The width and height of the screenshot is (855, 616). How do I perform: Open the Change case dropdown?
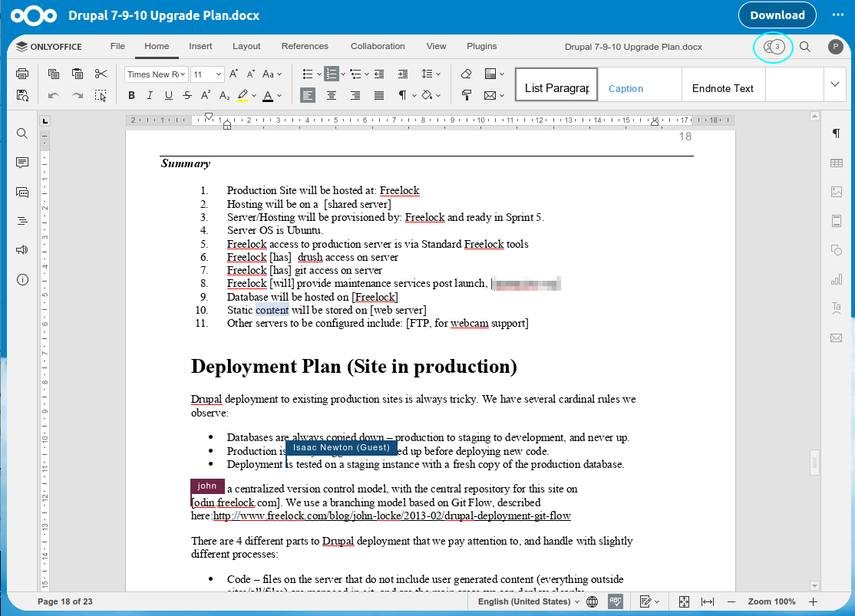click(272, 74)
